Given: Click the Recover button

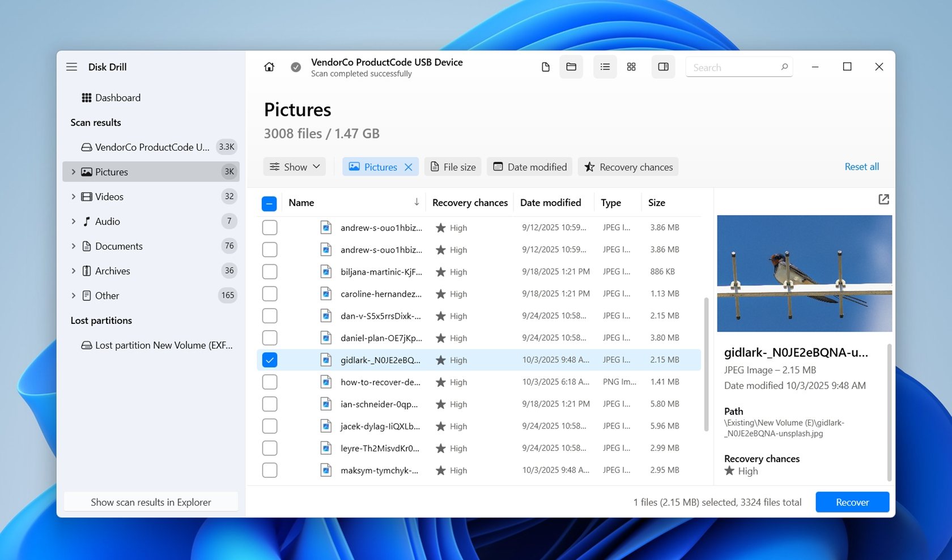Looking at the screenshot, I should pos(852,502).
